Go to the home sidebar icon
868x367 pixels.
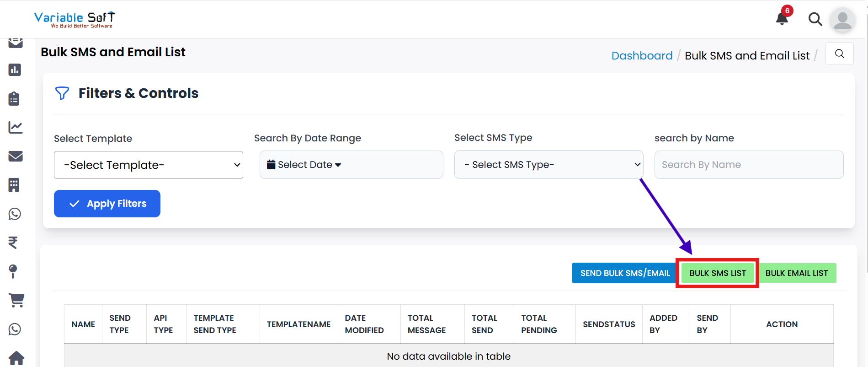[16, 358]
